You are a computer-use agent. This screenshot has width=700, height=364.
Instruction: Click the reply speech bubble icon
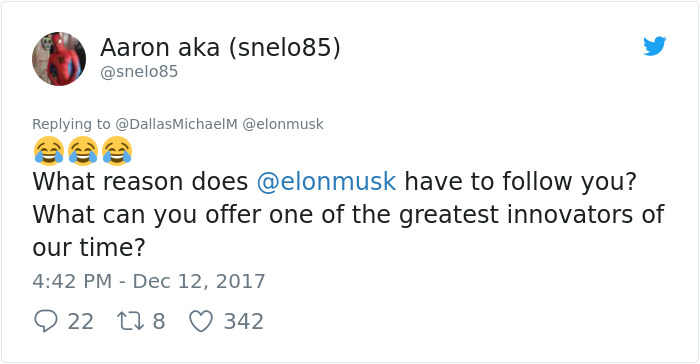click(46, 321)
